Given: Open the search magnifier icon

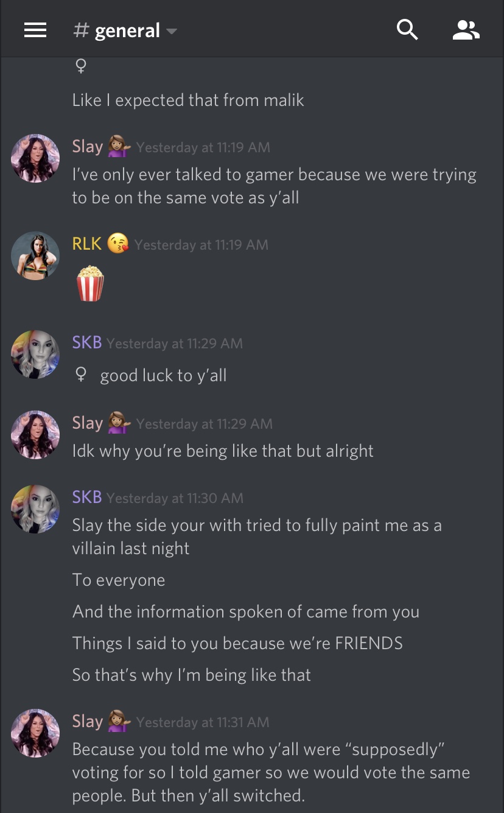Looking at the screenshot, I should pos(407,29).
